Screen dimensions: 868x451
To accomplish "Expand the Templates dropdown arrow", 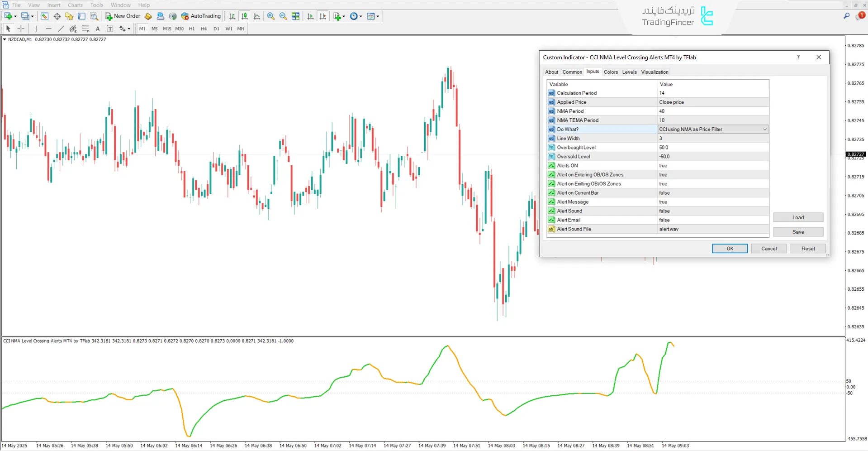I will (378, 17).
